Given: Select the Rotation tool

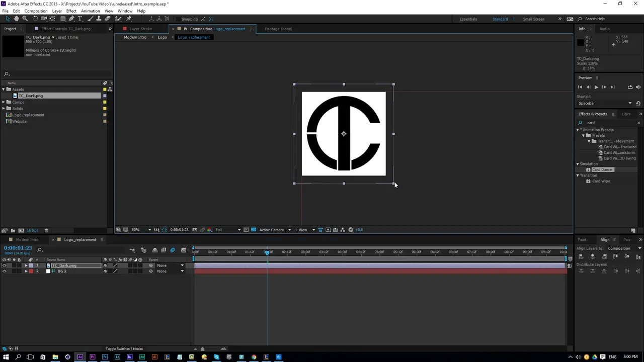Looking at the screenshot, I should pyautogui.click(x=35, y=19).
